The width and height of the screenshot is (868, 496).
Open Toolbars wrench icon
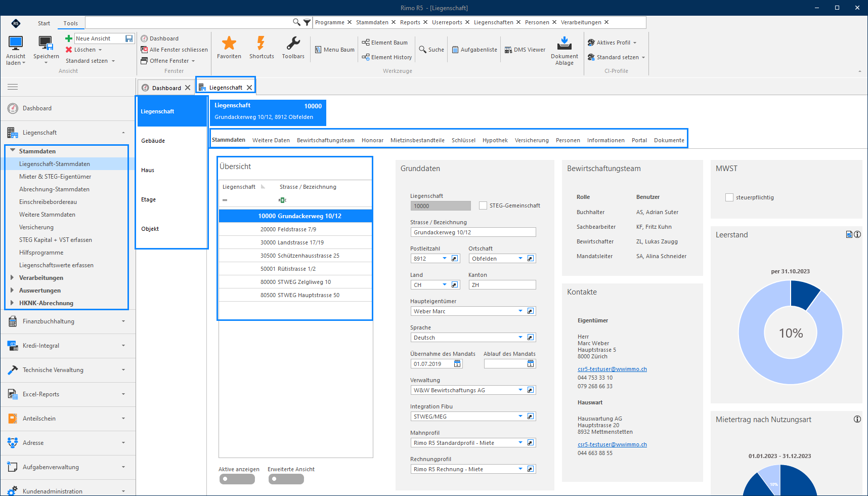click(x=293, y=43)
